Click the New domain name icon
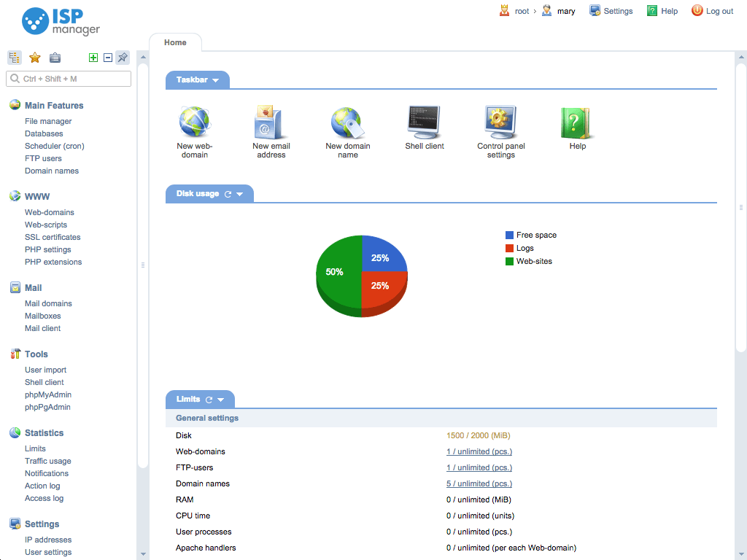 click(x=347, y=122)
